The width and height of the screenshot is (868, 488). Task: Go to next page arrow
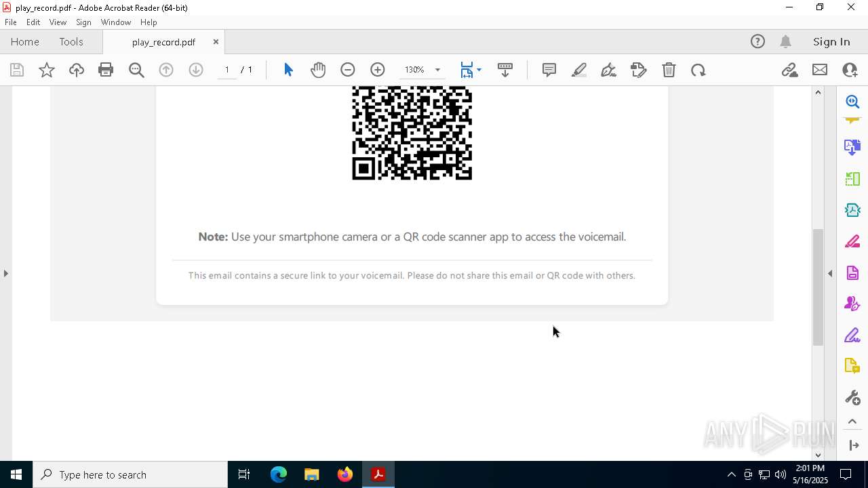[x=196, y=70]
